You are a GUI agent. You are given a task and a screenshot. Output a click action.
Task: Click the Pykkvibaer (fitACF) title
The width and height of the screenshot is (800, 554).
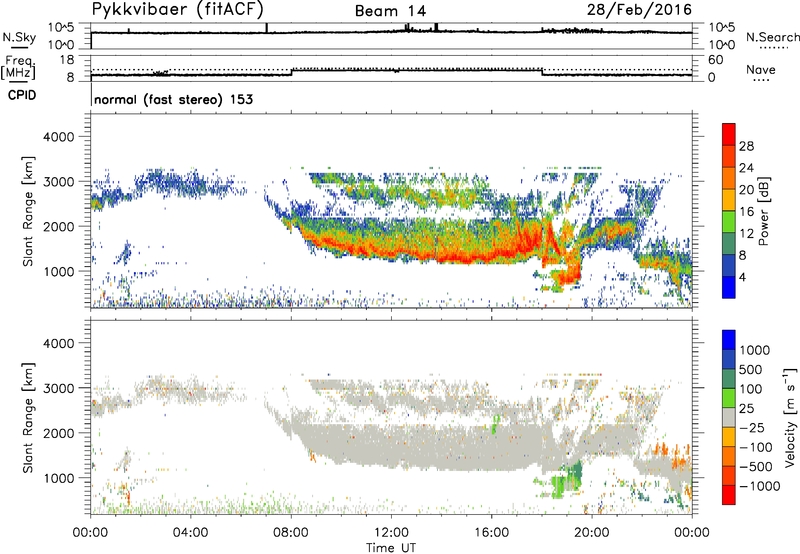pyautogui.click(x=177, y=10)
